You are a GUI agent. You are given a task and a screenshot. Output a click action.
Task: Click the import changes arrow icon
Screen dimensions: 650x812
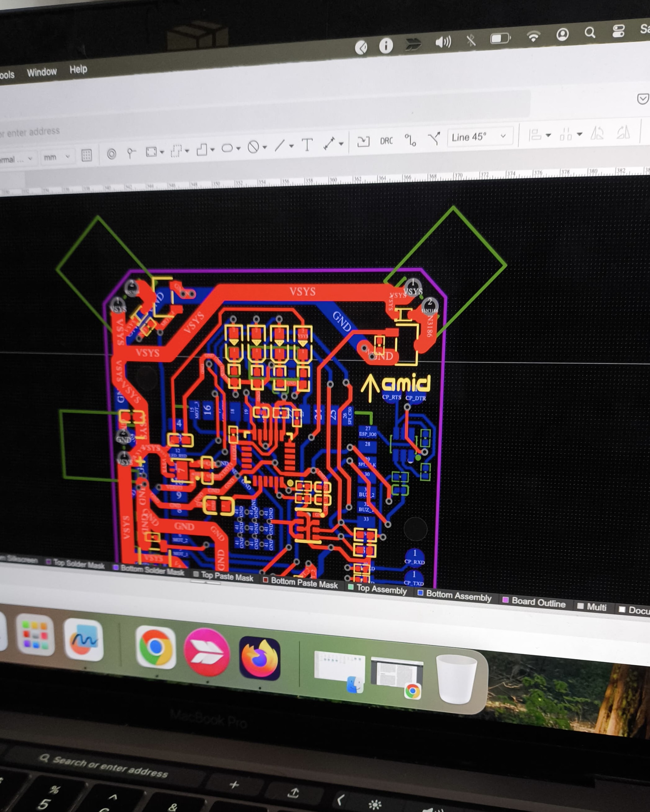pos(363,141)
